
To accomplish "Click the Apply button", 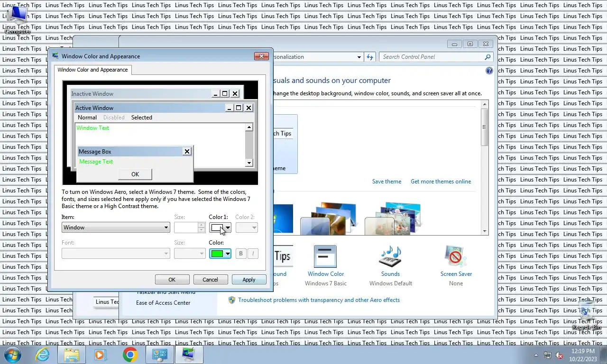I will tap(249, 280).
